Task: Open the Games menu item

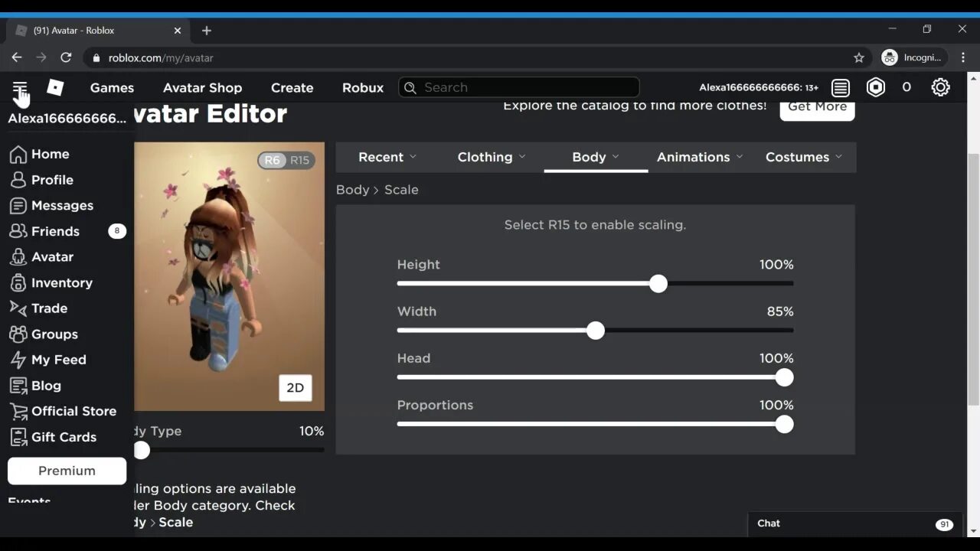Action: (112, 87)
